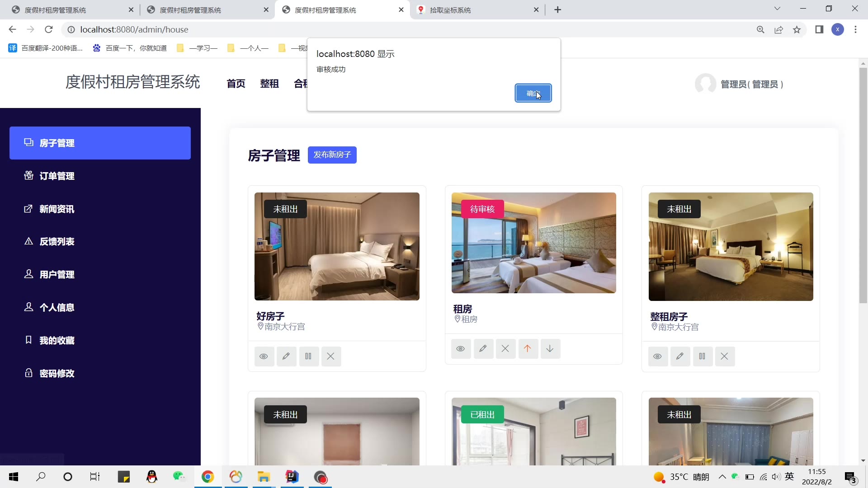
Task: Open Chrome three-dot menu
Action: pos(855,30)
